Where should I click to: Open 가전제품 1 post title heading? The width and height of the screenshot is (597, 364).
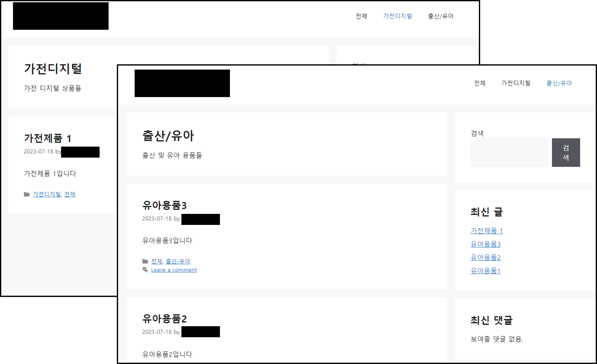coord(48,138)
